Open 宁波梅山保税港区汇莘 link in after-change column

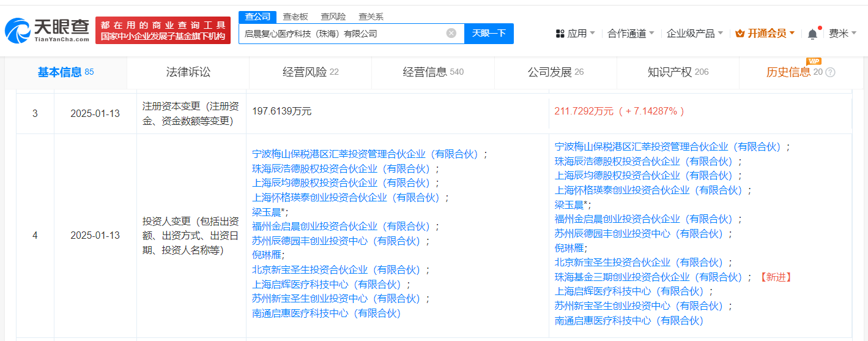click(669, 147)
